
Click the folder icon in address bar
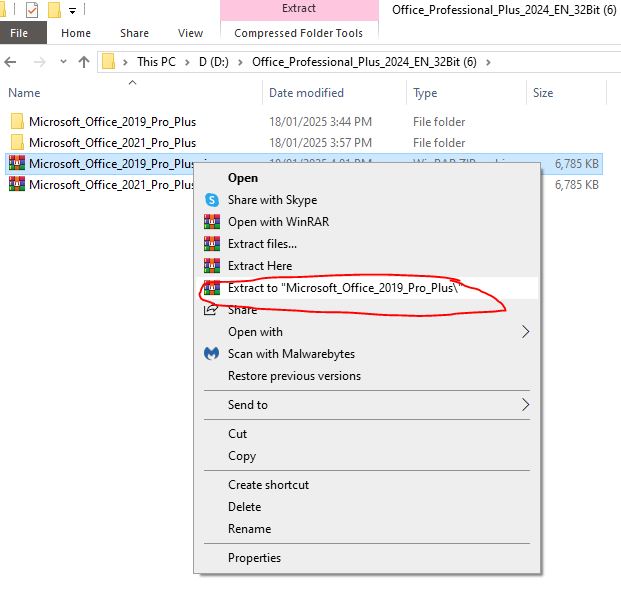coord(109,62)
